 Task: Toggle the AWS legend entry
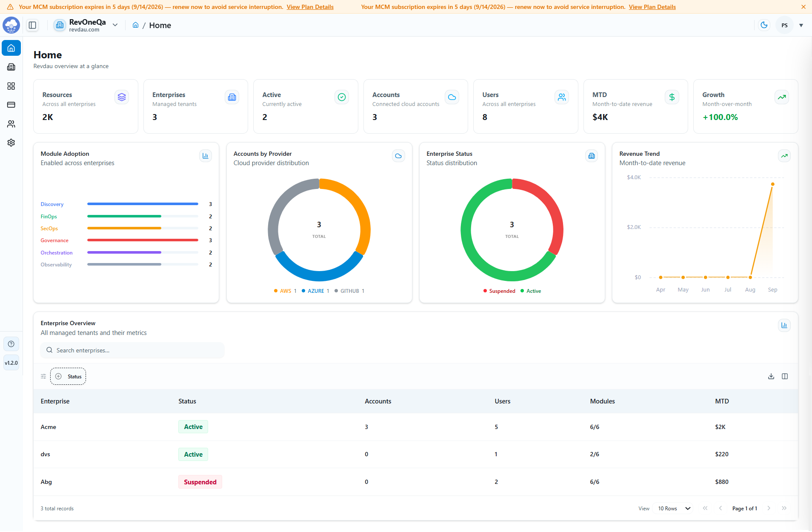point(285,291)
